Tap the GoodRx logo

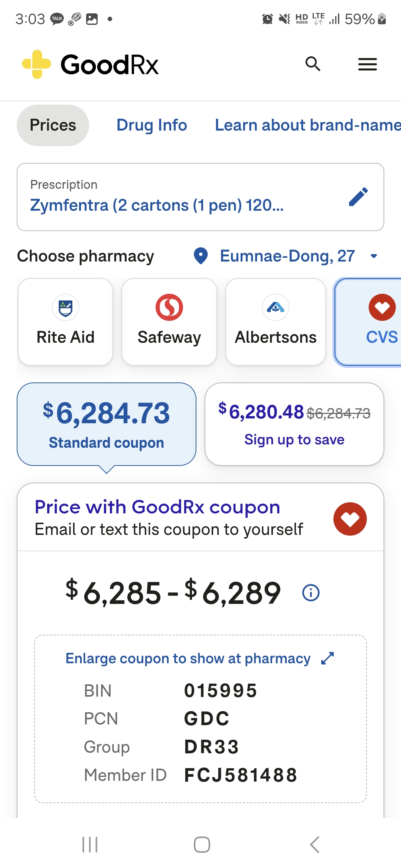tap(90, 64)
